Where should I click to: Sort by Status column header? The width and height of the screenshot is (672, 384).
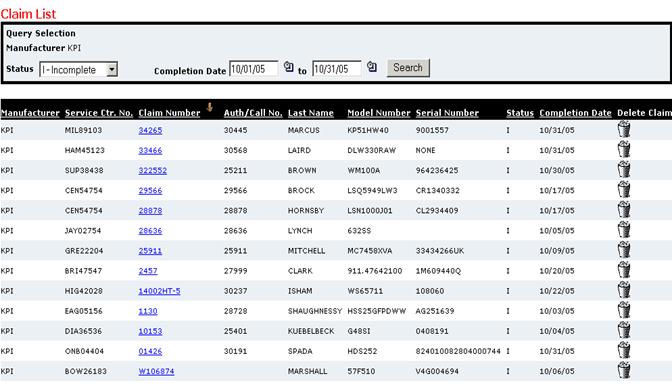[x=520, y=113]
